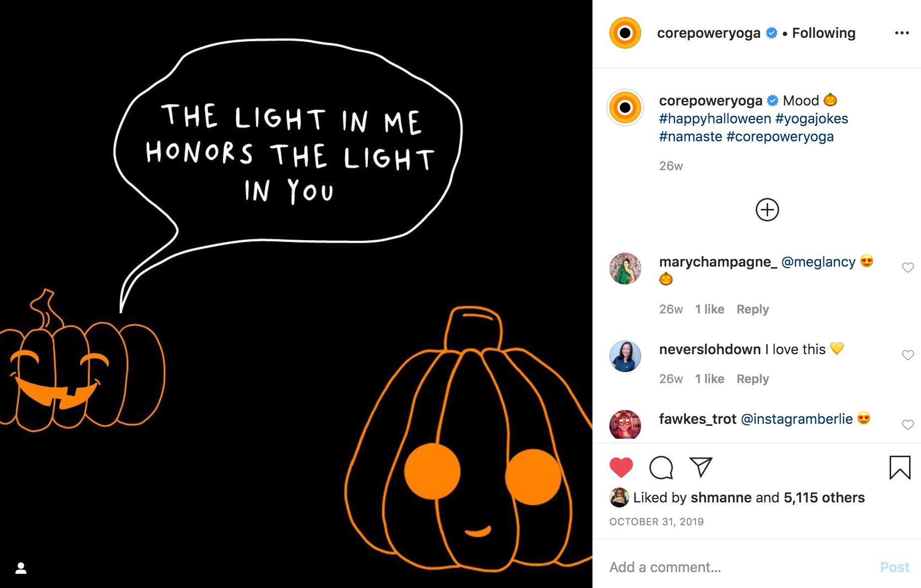The image size is (921, 588).
Task: View who liked via 5,115 others
Action: coord(824,497)
